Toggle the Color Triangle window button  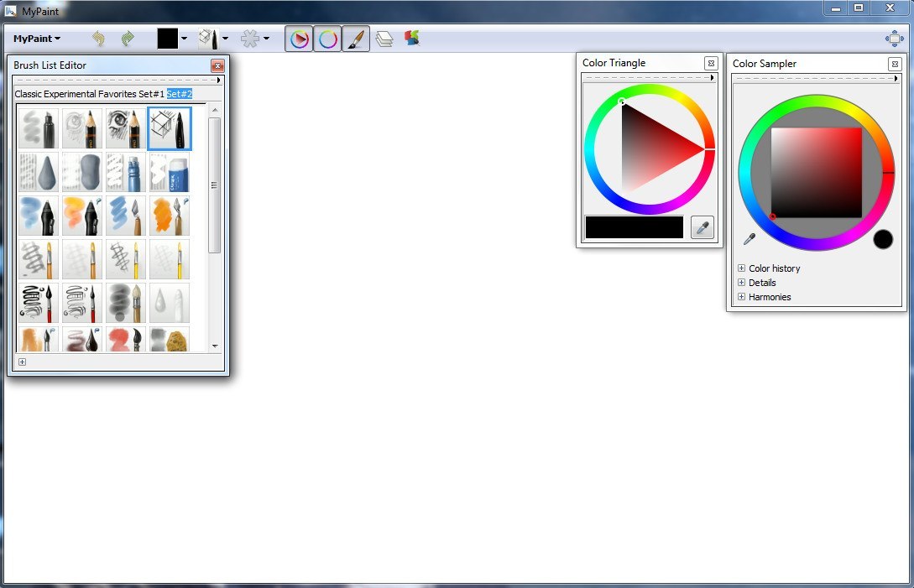(x=299, y=39)
